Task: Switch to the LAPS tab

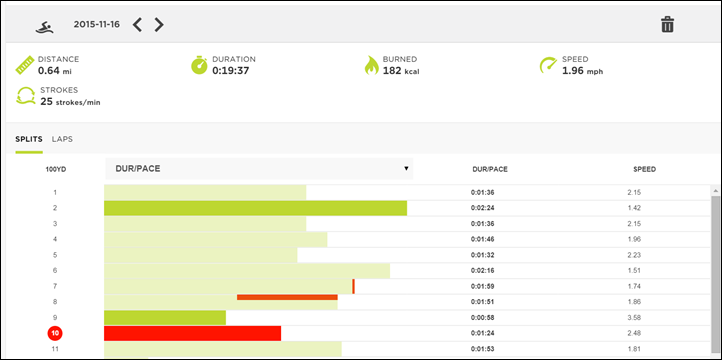Action: [x=62, y=139]
